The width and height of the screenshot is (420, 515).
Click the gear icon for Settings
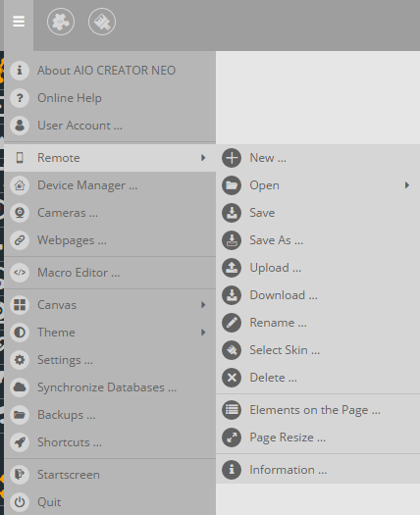(20, 360)
